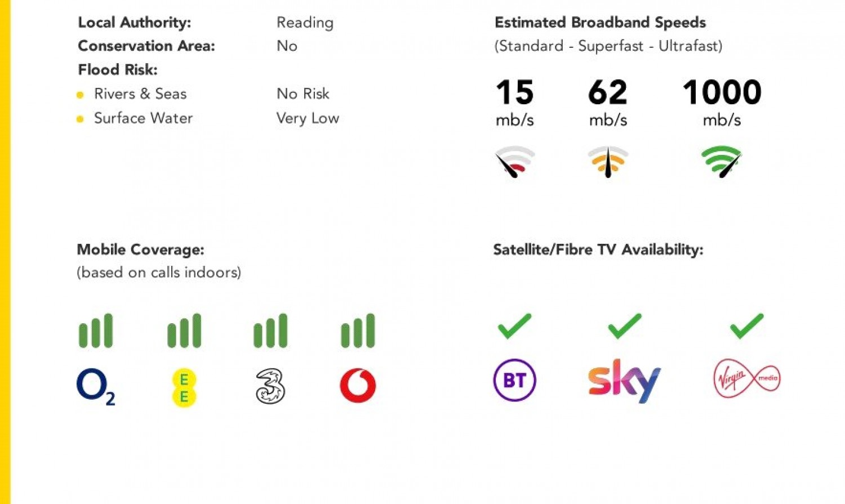The image size is (845, 504).
Task: Click the green checkmark above BT
Action: [x=514, y=326]
